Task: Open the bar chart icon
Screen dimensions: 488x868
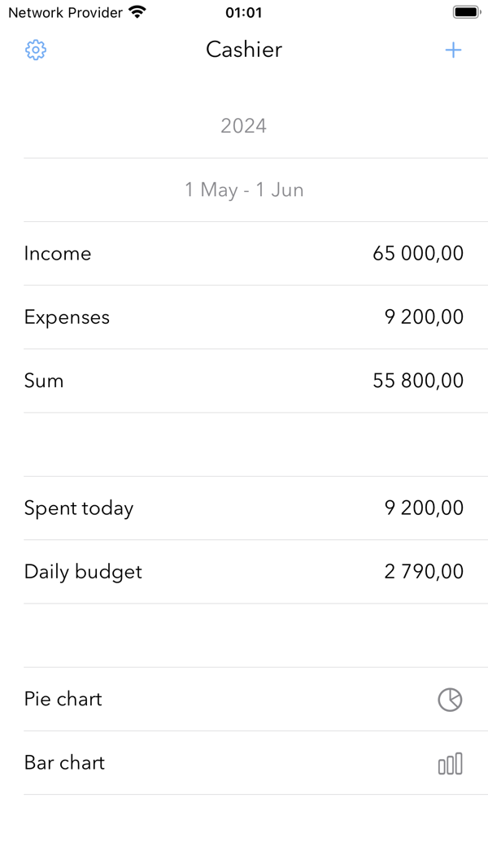Action: point(450,763)
